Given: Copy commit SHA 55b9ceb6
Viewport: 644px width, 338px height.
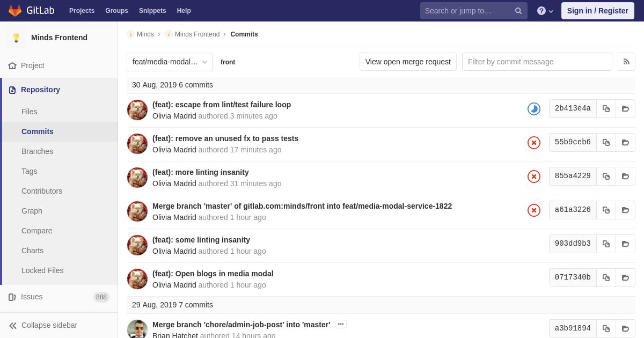Looking at the screenshot, I should pyautogui.click(x=606, y=142).
